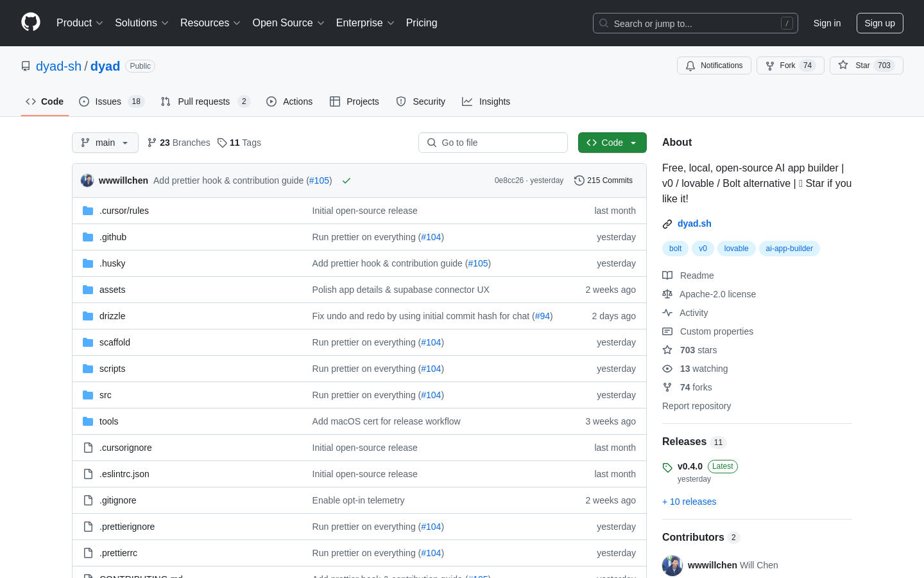The image size is (924, 578).
Task: Open the 23 Branches link
Action: (x=178, y=143)
